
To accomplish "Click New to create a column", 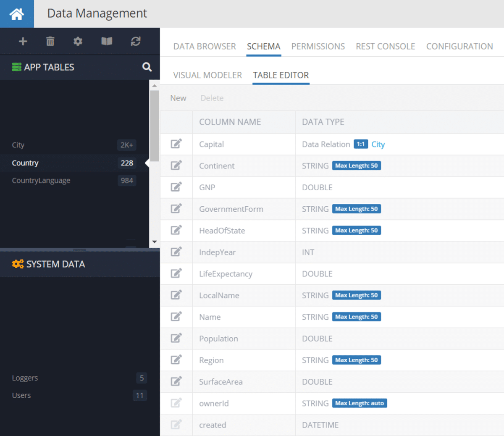I will (x=178, y=98).
